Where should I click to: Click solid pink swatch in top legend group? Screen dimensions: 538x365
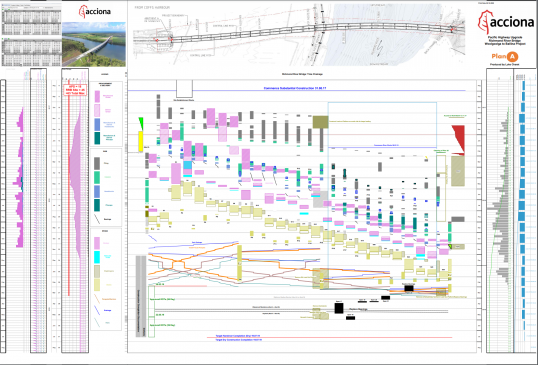97,96
